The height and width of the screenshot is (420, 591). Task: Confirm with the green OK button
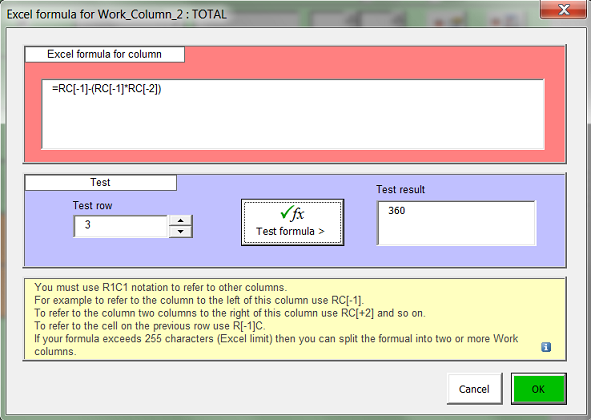coord(538,389)
